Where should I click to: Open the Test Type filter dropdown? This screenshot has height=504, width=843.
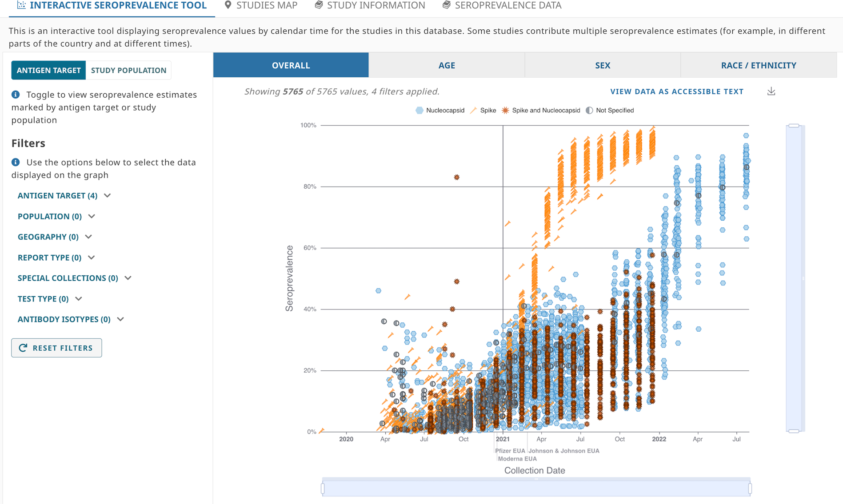pyautogui.click(x=50, y=299)
